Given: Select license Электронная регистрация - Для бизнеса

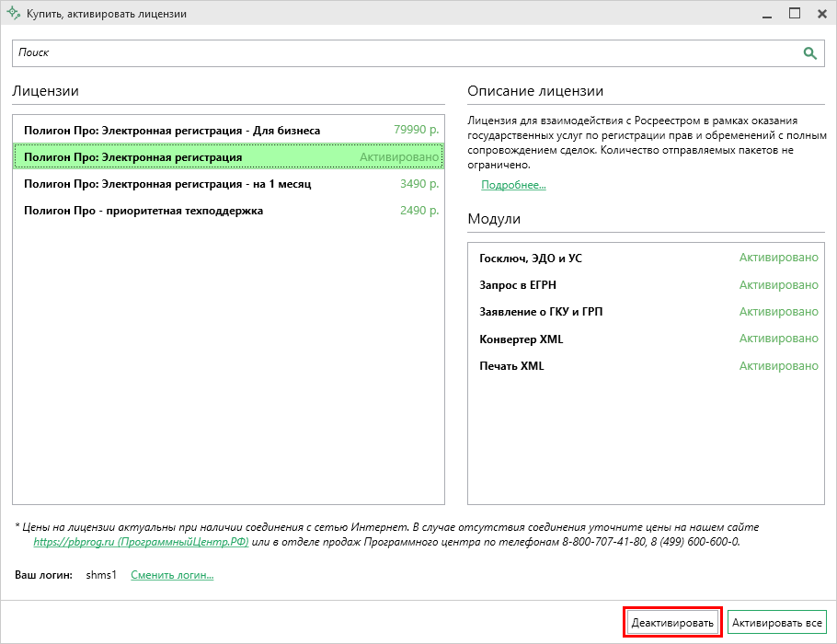Looking at the screenshot, I should click(228, 131).
